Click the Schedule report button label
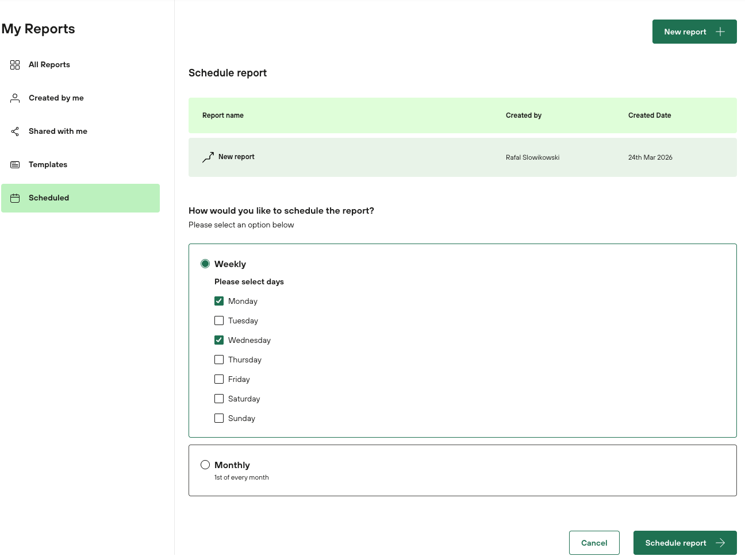This screenshot has height=560, width=745. coord(675,543)
